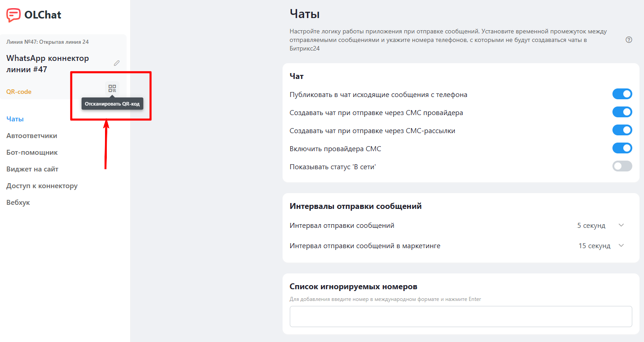Click the chevron next to 5 секунд
The height and width of the screenshot is (342, 644).
tap(621, 225)
